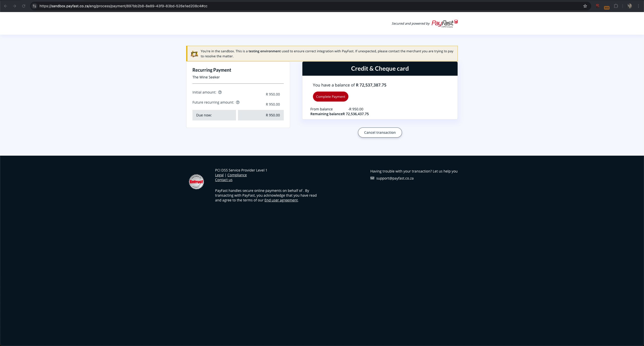Click the Complete Payment button

point(330,97)
